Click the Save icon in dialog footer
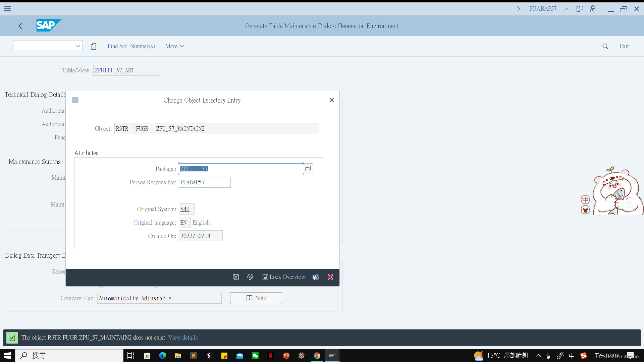 click(x=236, y=277)
